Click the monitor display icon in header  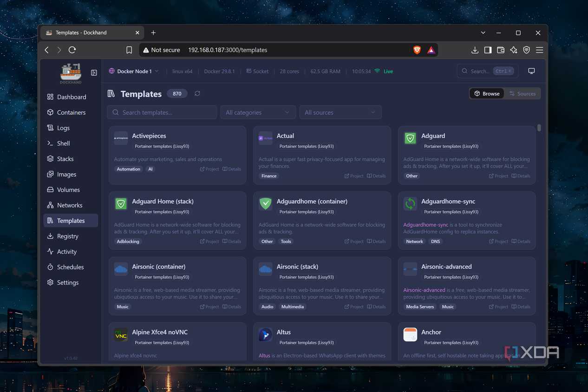coord(531,71)
